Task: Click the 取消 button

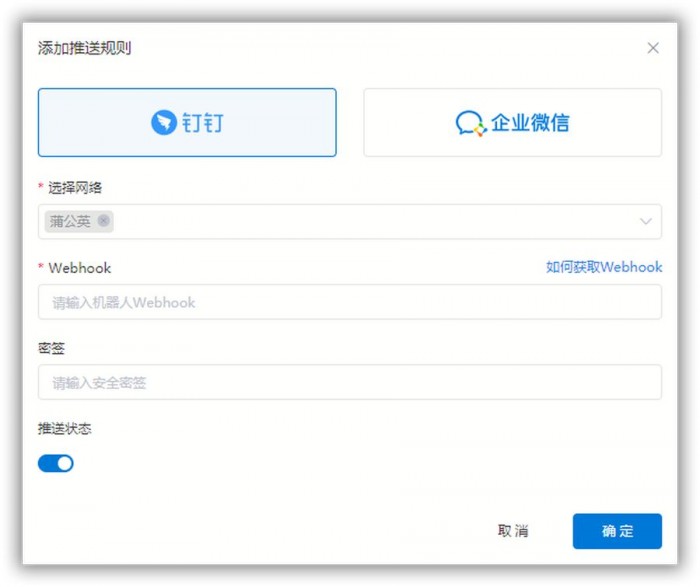Action: click(x=513, y=531)
